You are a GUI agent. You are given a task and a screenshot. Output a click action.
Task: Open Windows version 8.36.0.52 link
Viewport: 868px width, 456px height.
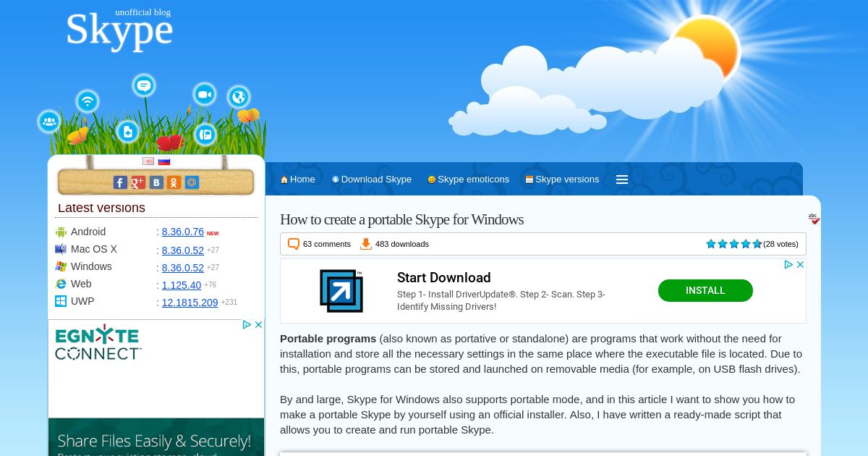pyautogui.click(x=183, y=267)
